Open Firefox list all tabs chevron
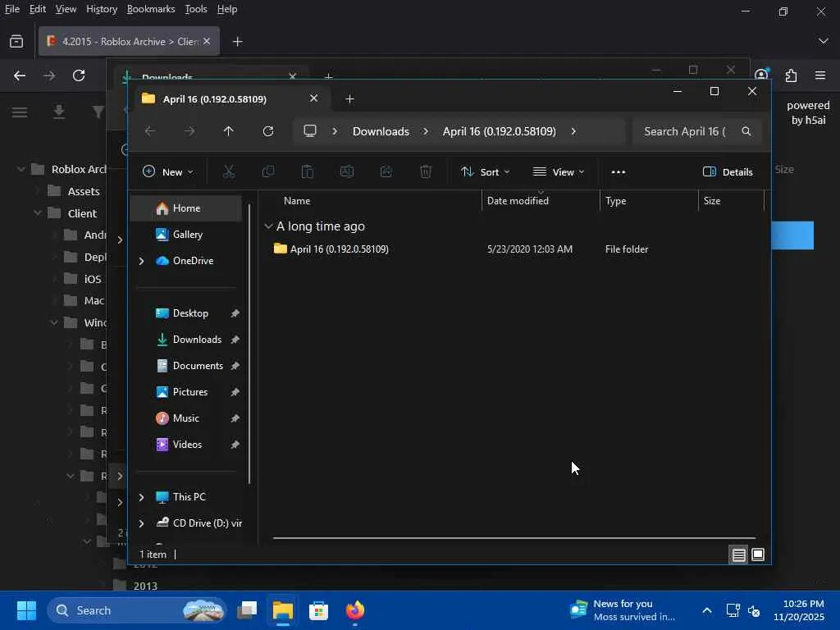The width and height of the screenshot is (840, 630). click(824, 41)
